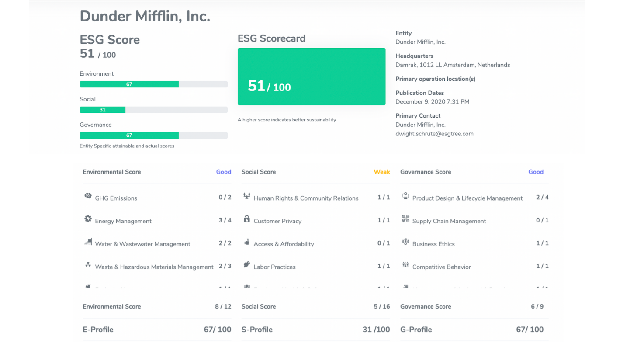Select the Labor Practices wrench icon
644x354 pixels.
coord(246,266)
